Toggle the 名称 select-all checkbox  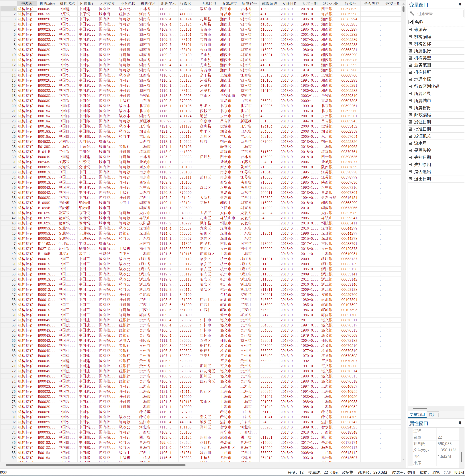pyautogui.click(x=411, y=22)
